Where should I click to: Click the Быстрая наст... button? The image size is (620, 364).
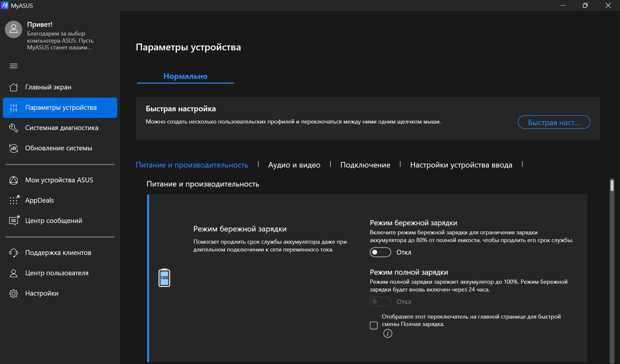click(553, 122)
